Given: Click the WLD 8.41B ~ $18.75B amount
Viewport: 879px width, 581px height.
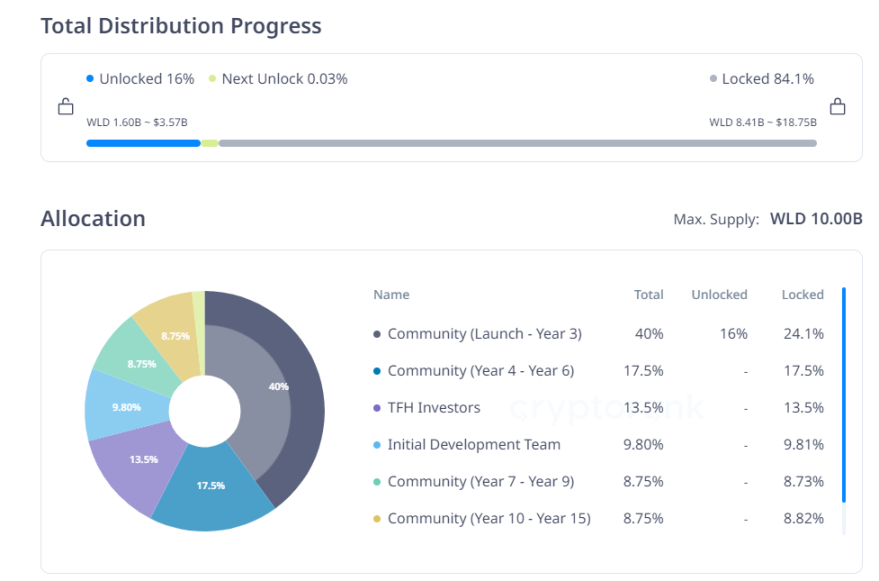Looking at the screenshot, I should (x=763, y=122).
